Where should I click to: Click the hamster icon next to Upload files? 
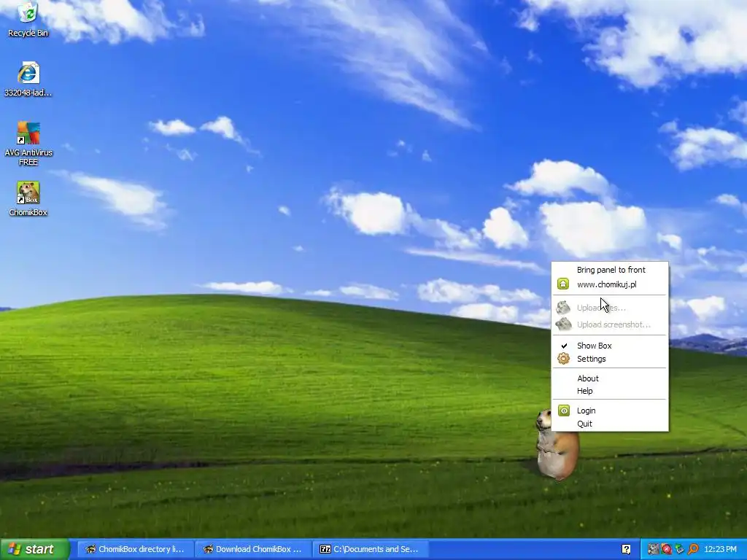pyautogui.click(x=564, y=308)
